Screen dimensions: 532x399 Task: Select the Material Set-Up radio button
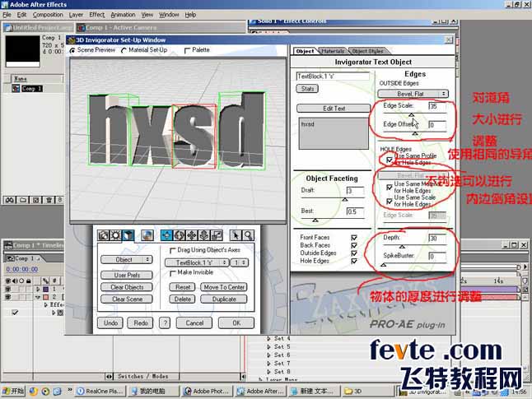point(124,50)
